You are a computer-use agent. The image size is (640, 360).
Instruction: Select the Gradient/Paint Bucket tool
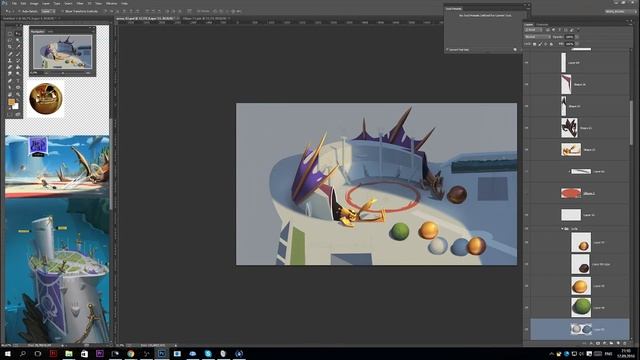(x=18, y=67)
